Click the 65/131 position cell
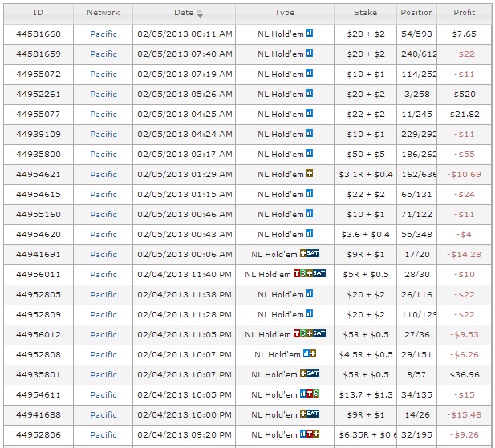 pos(416,194)
